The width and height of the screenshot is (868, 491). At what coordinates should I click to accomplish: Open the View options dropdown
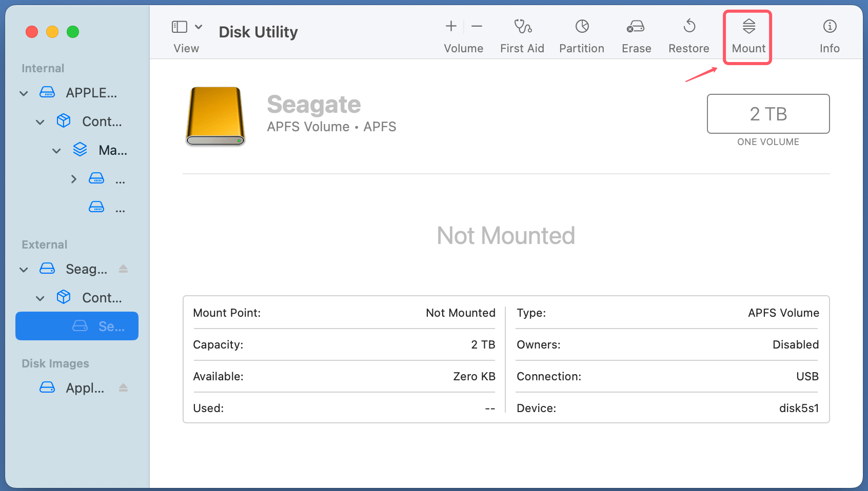coord(199,26)
